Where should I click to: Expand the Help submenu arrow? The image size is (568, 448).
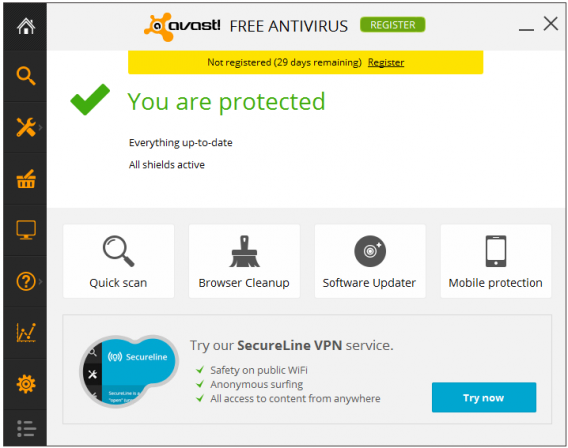(41, 281)
